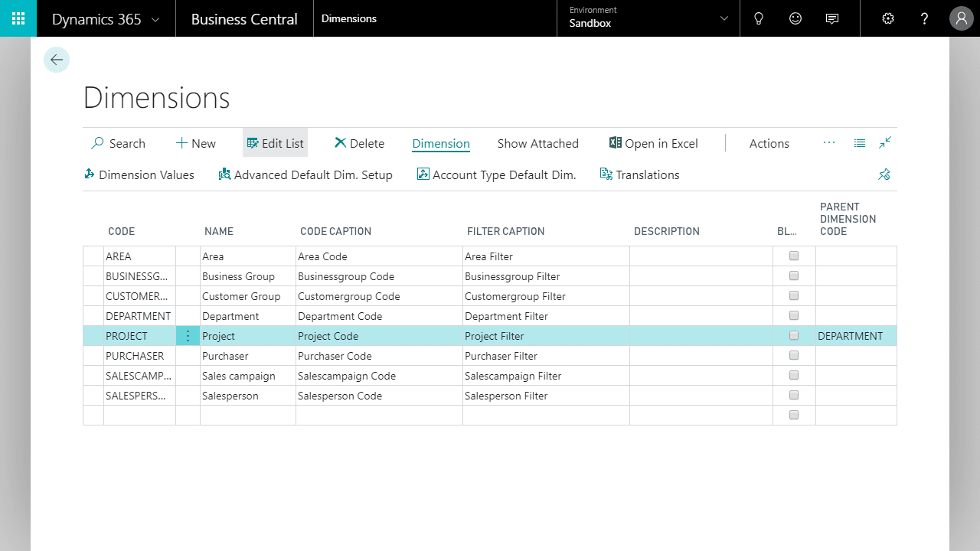
Task: Open the lightbulb Tell Me search icon
Action: click(759, 18)
